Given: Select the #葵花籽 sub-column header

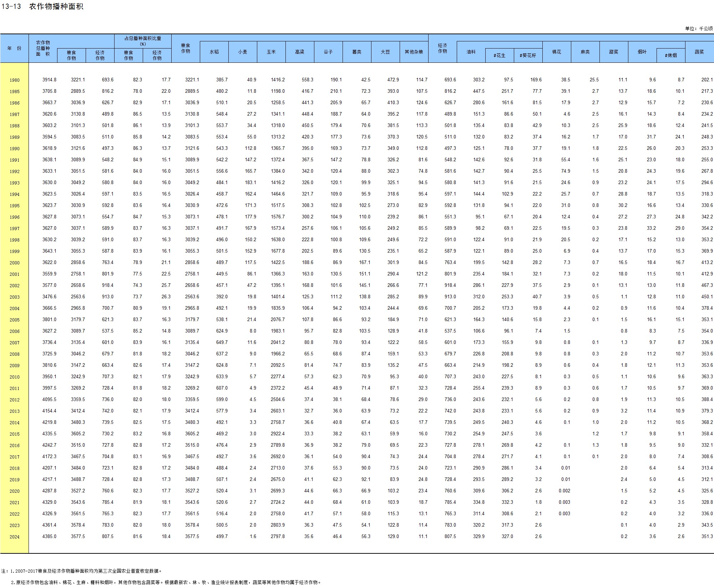Looking at the screenshot, I should coord(528,55).
